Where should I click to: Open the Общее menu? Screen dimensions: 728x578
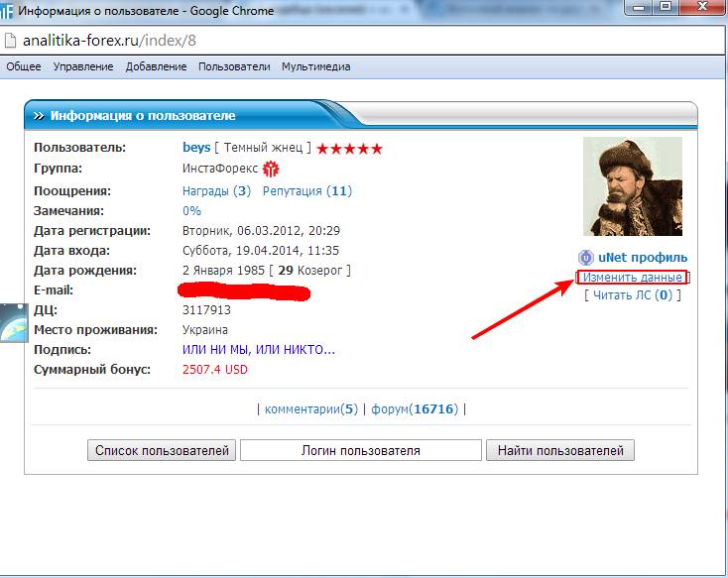tap(24, 67)
